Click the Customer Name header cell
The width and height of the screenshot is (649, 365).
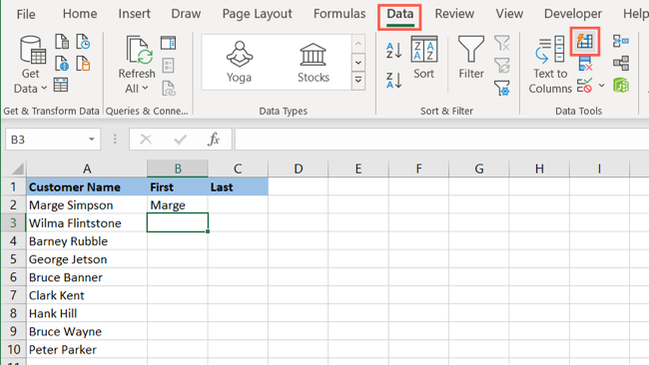point(87,187)
